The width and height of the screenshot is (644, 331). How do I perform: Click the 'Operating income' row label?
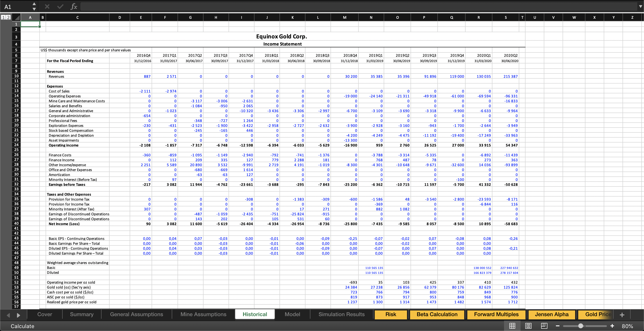(x=64, y=145)
